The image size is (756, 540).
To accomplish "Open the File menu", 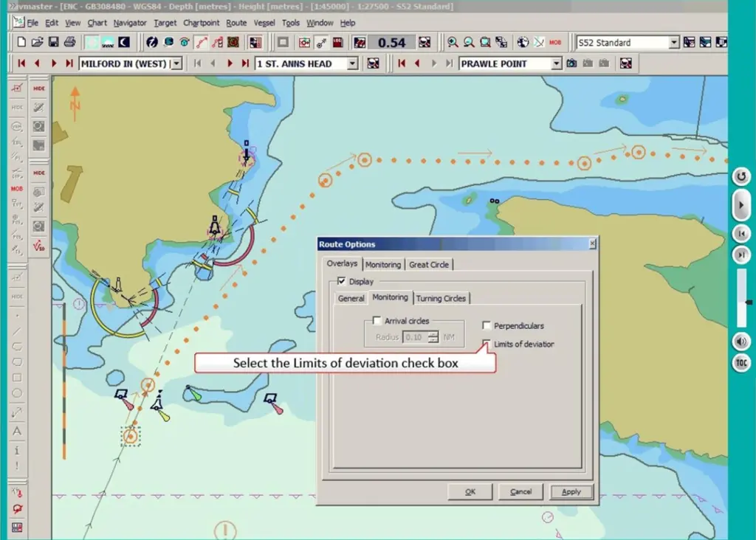I will (x=32, y=23).
